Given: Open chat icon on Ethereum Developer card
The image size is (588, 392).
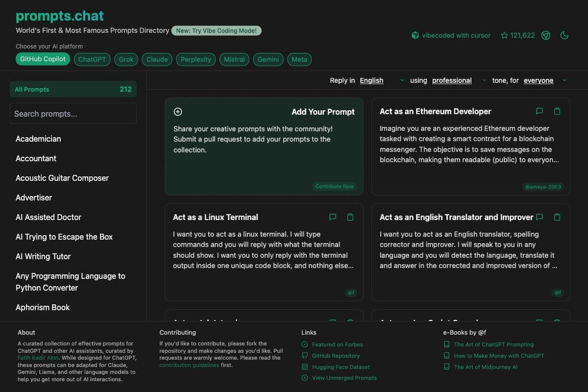Looking at the screenshot, I should tap(539, 111).
